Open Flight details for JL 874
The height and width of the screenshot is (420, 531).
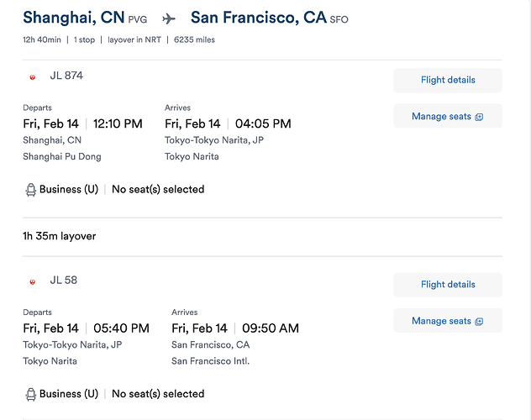[448, 80]
